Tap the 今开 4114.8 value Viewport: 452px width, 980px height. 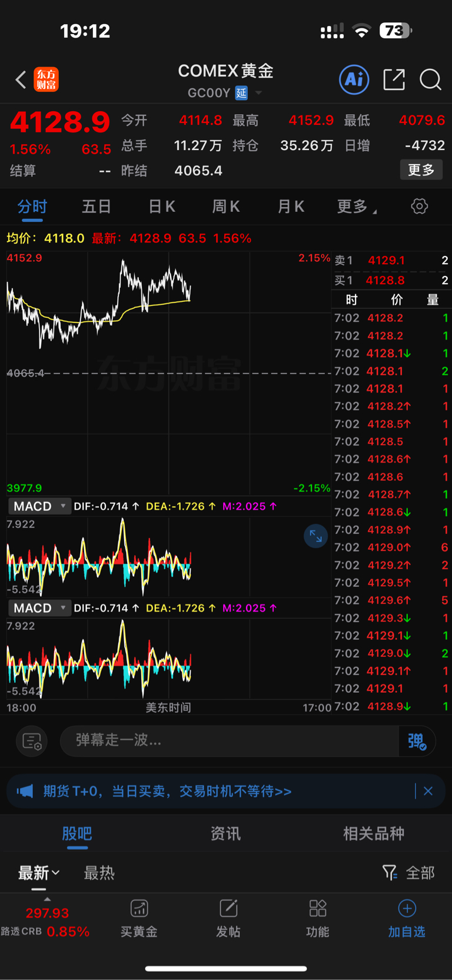point(201,120)
